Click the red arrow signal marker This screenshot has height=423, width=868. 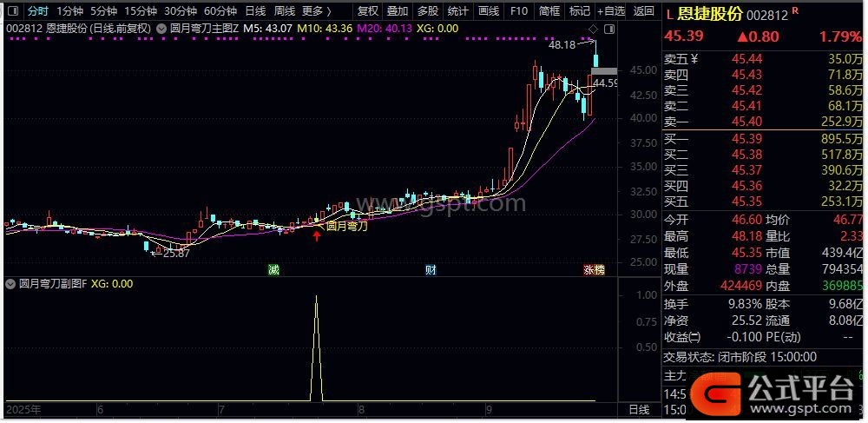pyautogui.click(x=317, y=237)
